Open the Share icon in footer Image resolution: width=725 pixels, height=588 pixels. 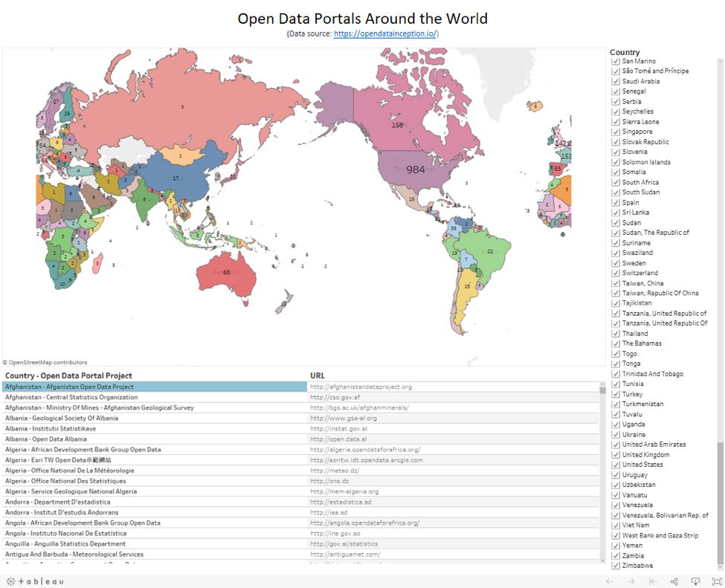tap(674, 581)
